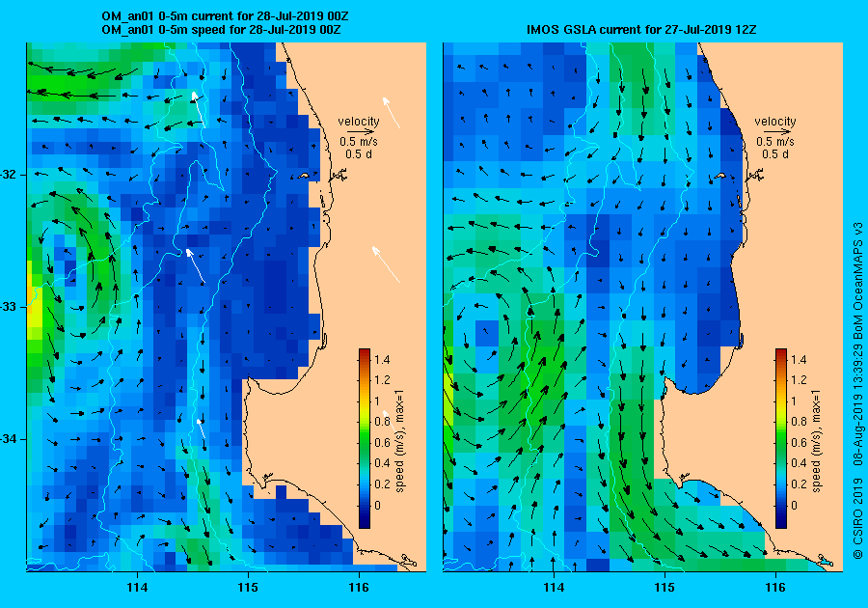This screenshot has width=868, height=608.
Task: Click the velocity reference arrow on the right map
Action: coord(777,132)
